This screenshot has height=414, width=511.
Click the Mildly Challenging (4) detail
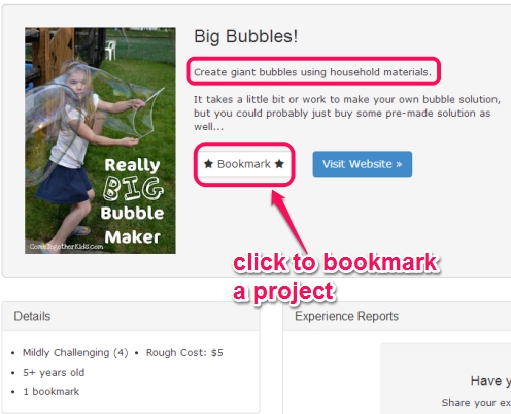(75, 352)
